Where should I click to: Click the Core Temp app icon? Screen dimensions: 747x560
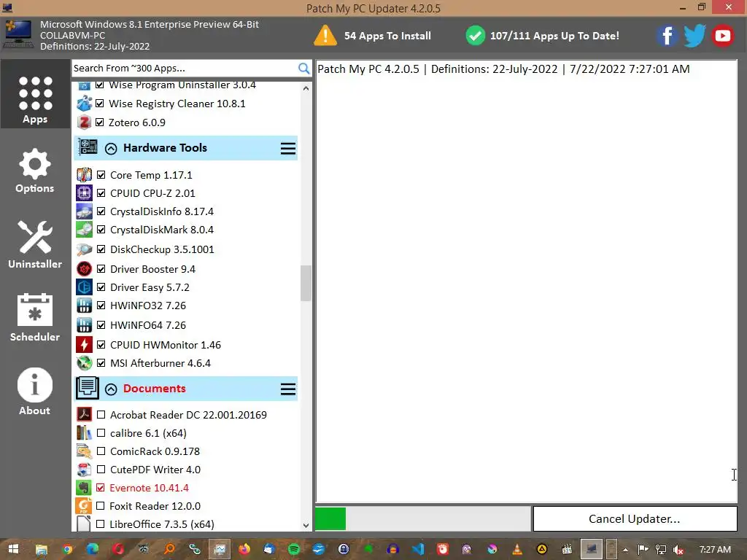point(85,175)
